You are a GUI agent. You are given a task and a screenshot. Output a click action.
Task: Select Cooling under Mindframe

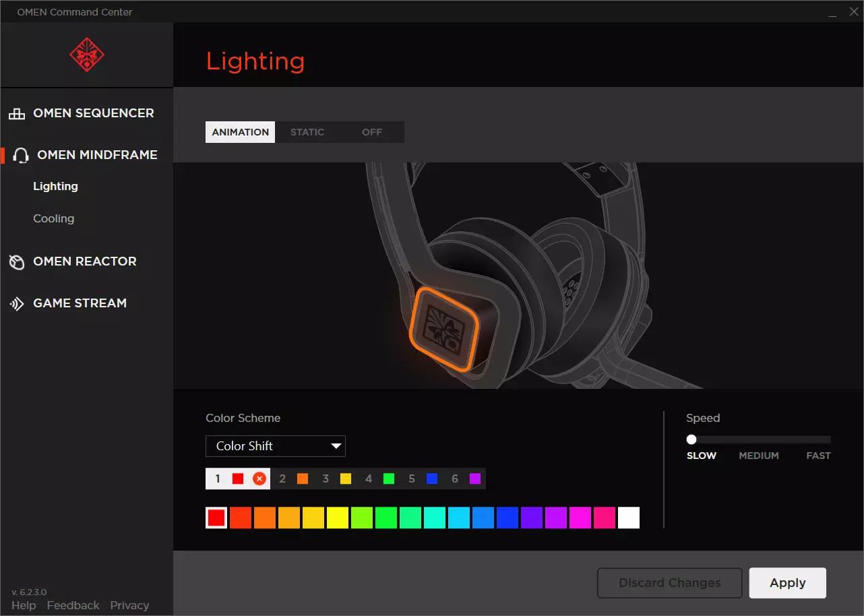pyautogui.click(x=54, y=218)
